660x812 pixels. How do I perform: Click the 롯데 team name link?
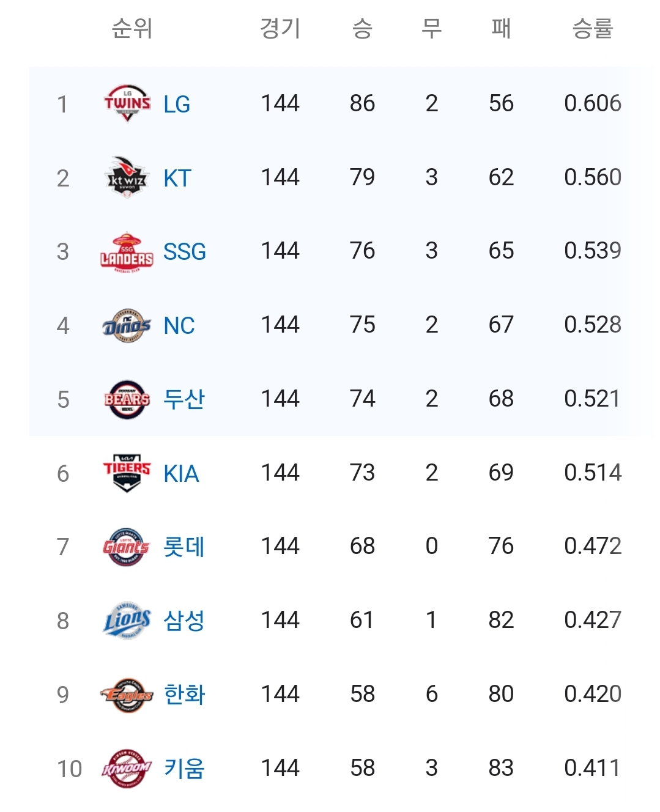coord(184,547)
